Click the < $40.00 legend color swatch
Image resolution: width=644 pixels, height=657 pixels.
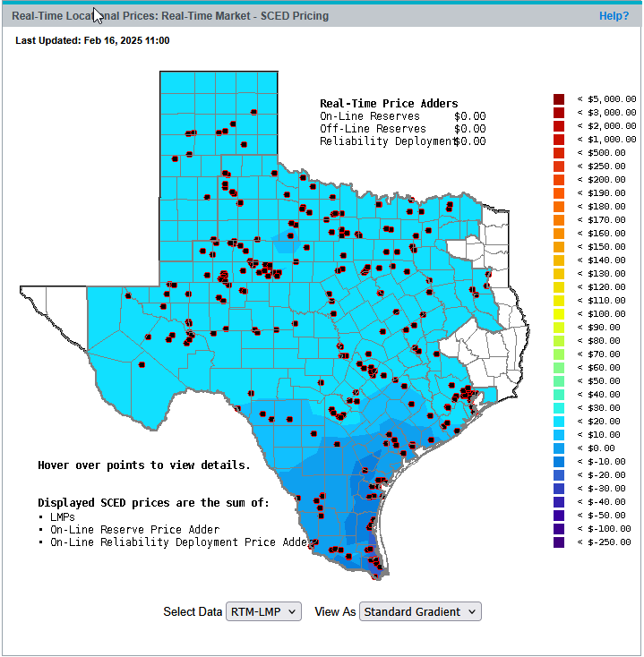click(559, 394)
